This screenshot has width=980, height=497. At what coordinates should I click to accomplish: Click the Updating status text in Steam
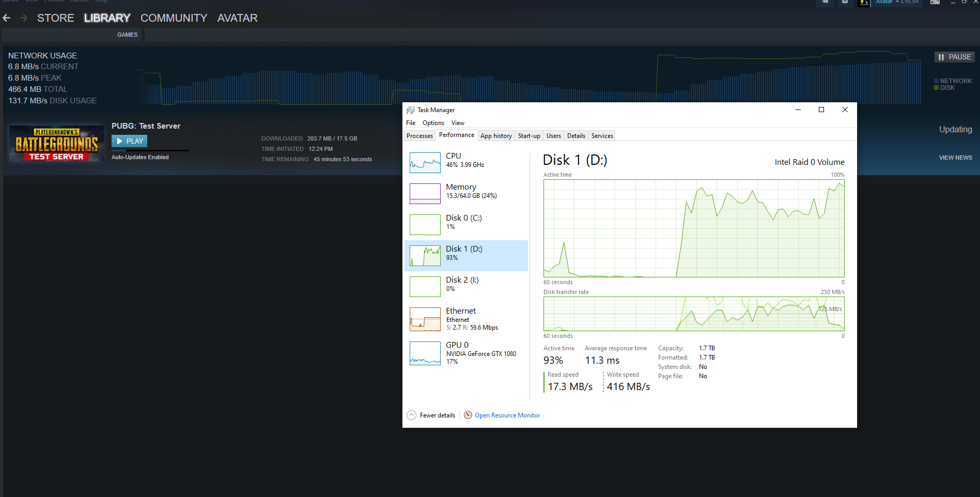coord(955,130)
